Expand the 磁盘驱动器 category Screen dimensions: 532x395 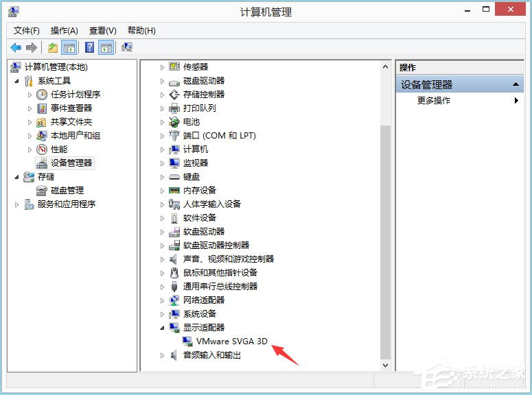pyautogui.click(x=162, y=81)
